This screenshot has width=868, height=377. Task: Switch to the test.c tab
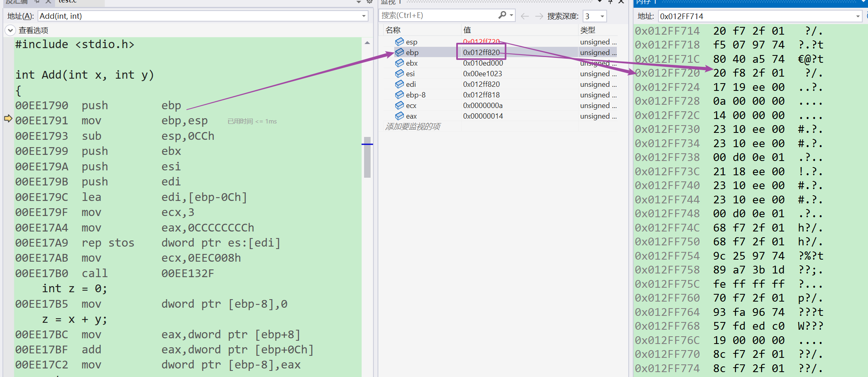pyautogui.click(x=68, y=1)
